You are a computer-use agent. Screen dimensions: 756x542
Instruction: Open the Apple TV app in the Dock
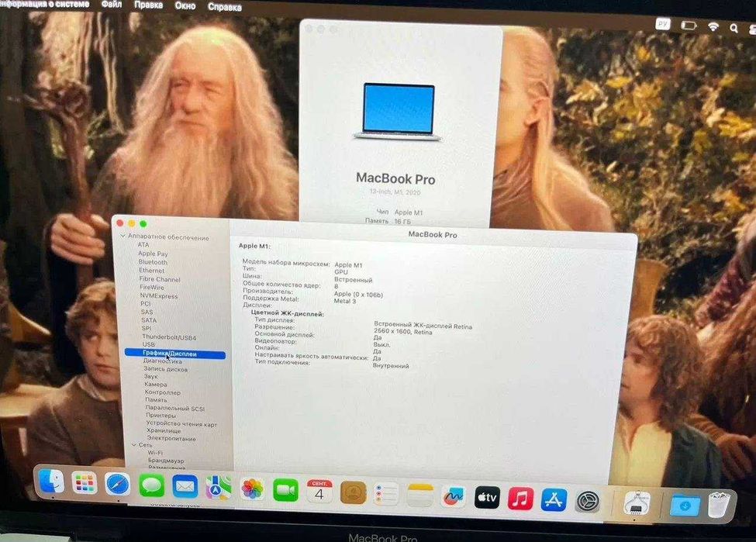[487, 498]
